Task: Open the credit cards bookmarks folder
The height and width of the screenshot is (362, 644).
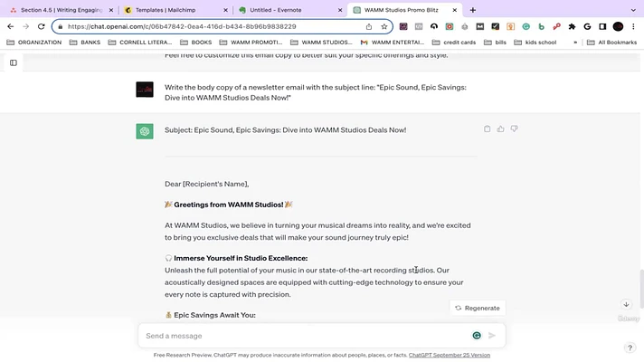Action: point(454,43)
